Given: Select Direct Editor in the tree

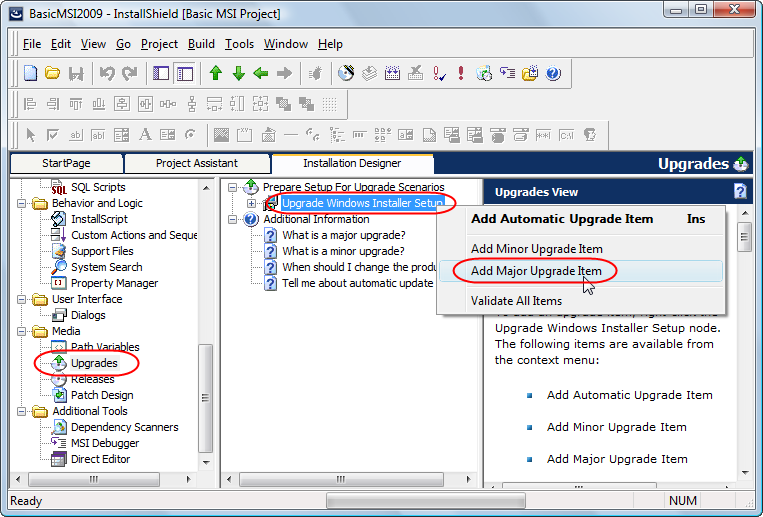Looking at the screenshot, I should [x=100, y=459].
